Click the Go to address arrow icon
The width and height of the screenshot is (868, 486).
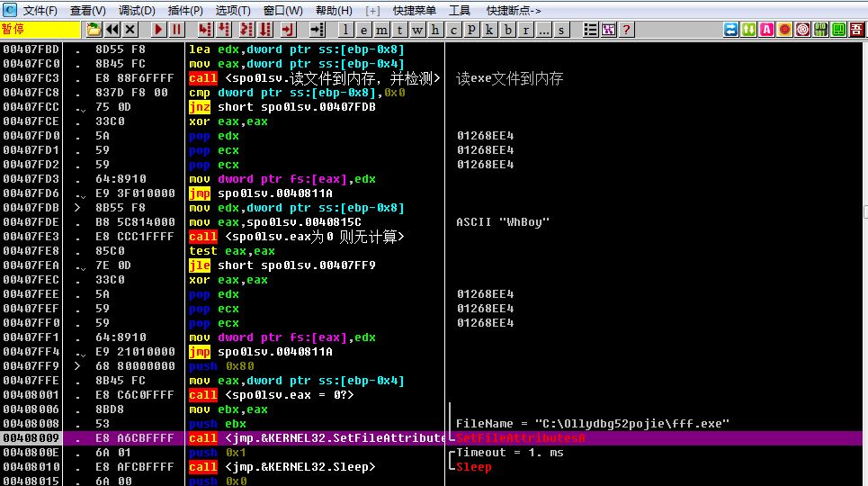pos(316,30)
